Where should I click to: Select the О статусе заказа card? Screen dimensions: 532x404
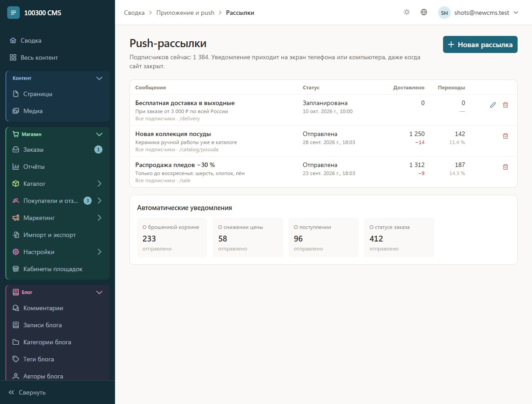pyautogui.click(x=399, y=237)
